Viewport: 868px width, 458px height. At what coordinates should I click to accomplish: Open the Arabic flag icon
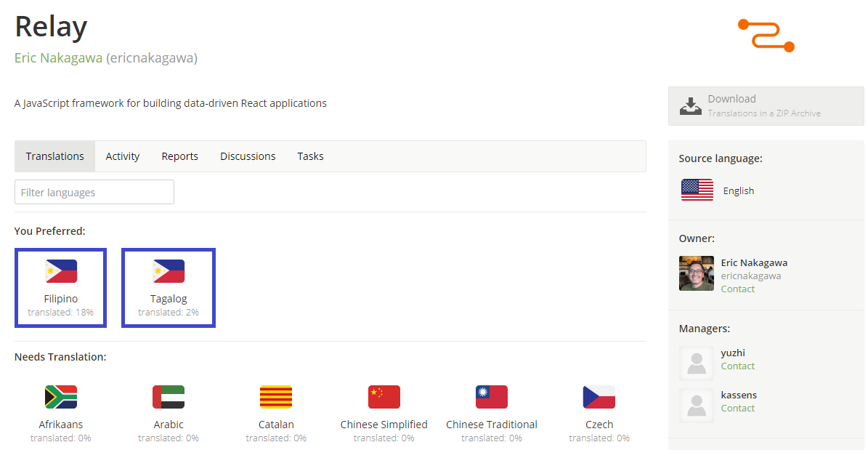pyautogui.click(x=169, y=397)
